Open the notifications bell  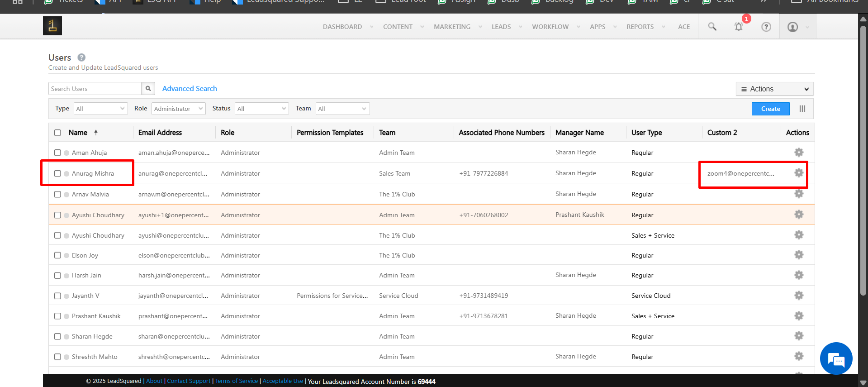tap(739, 27)
